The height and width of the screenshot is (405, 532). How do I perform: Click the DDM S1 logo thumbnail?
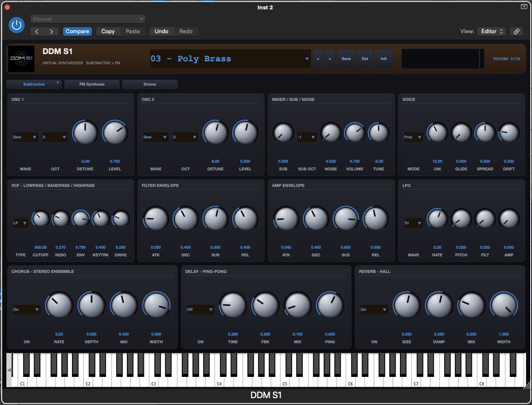point(21,59)
